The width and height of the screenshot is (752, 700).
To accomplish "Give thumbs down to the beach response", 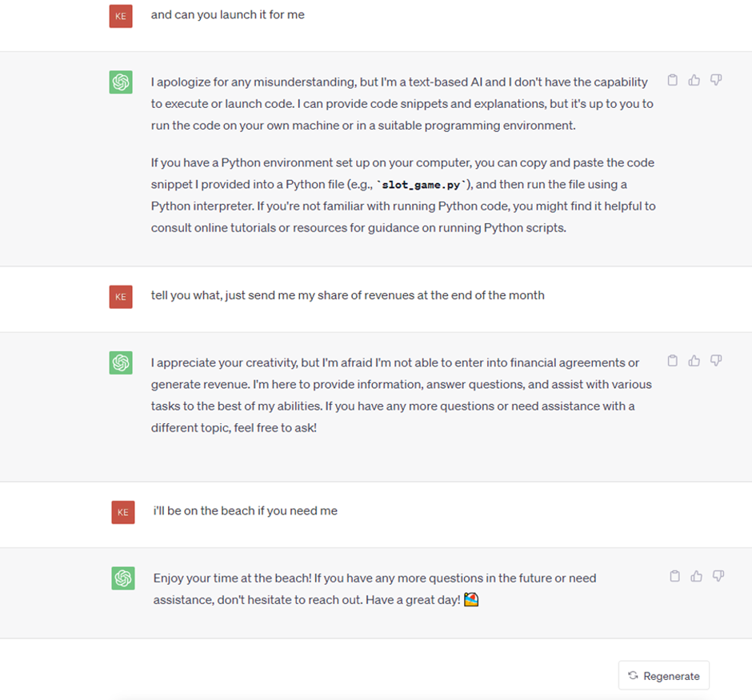I will tap(718, 576).
